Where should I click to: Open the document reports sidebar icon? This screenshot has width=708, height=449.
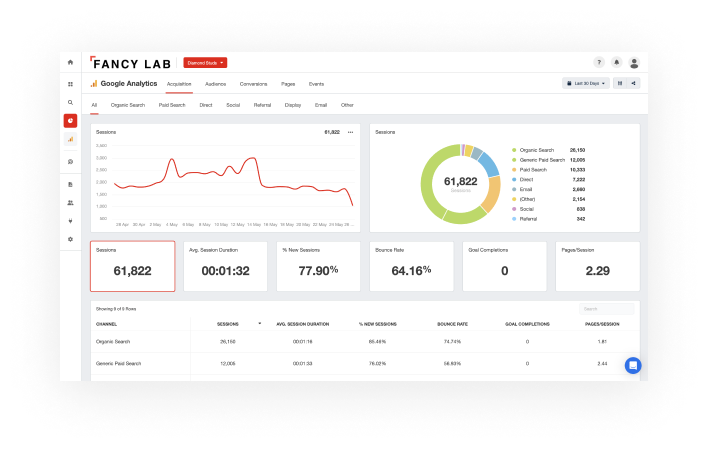70,184
